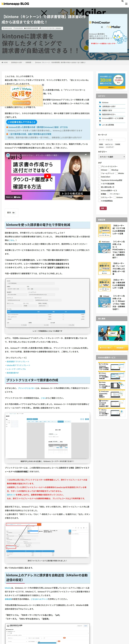Click the こちらのヘルプページ link
The width and height of the screenshot is (129, 644).
point(39,599)
